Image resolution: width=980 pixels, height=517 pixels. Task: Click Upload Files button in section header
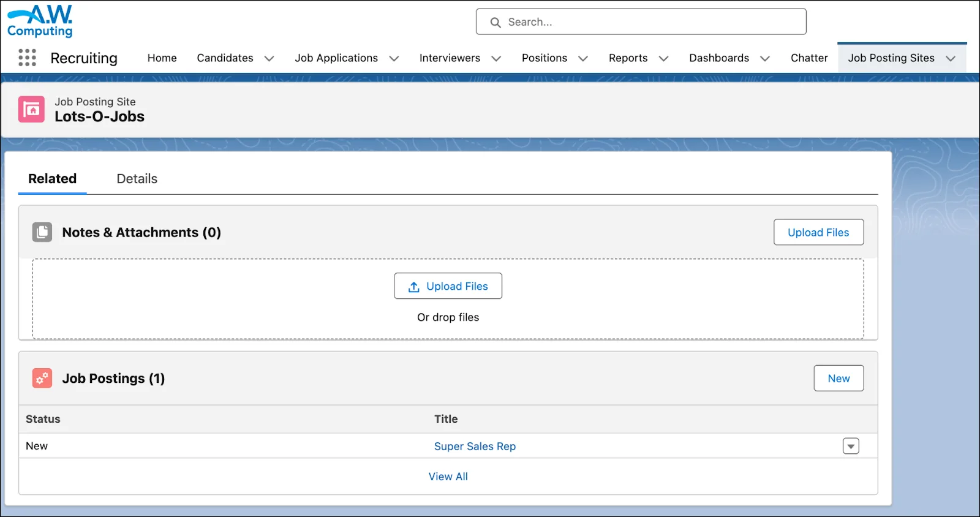818,232
